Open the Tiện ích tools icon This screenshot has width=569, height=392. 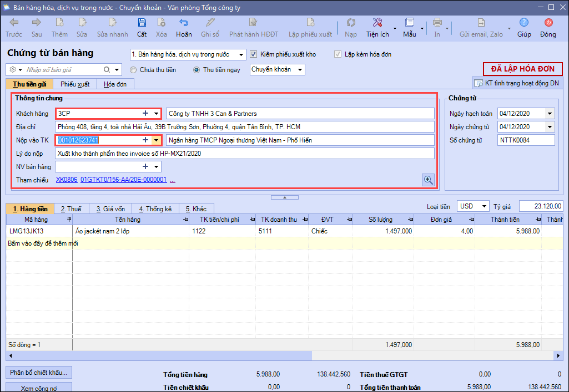[x=377, y=23]
